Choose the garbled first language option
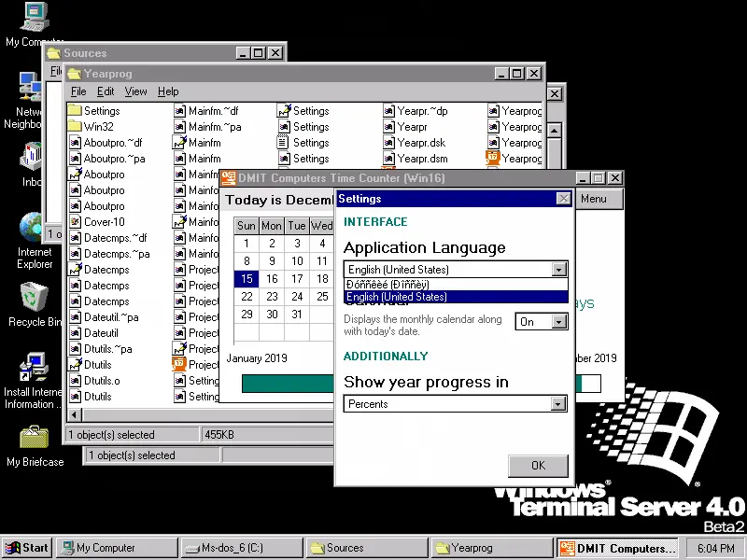 (456, 285)
